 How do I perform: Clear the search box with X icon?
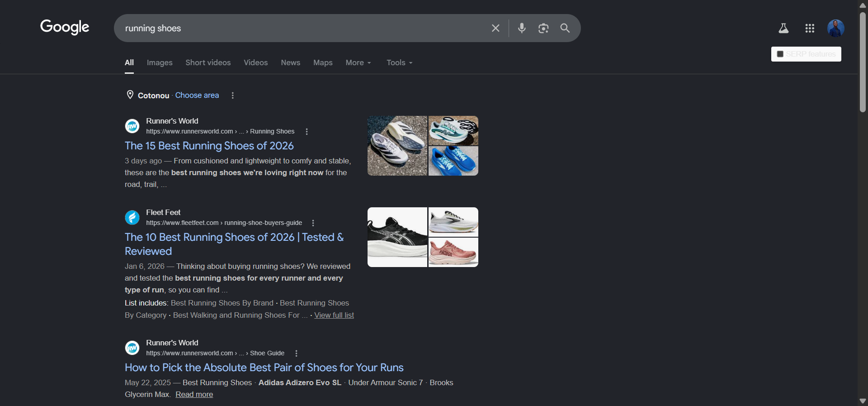click(x=495, y=28)
